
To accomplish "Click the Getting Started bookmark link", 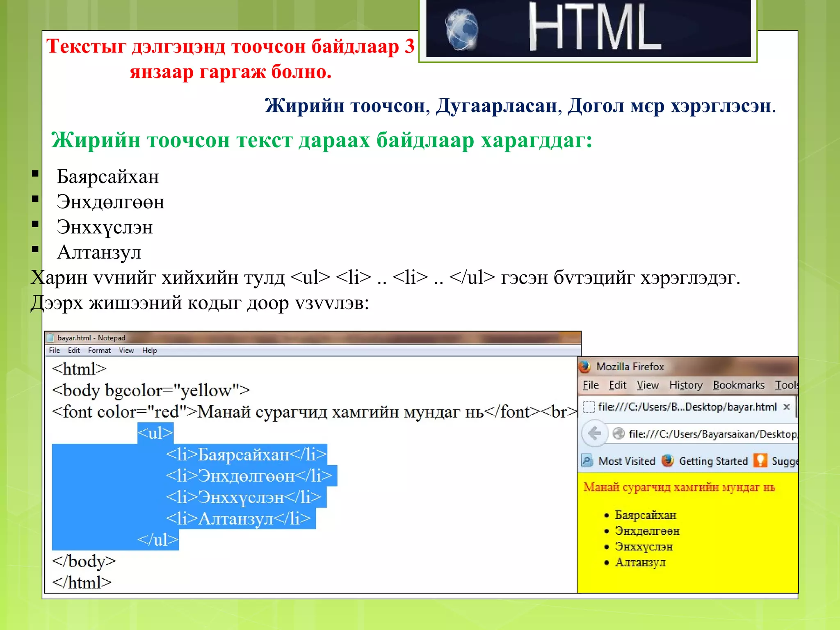I will [x=713, y=461].
